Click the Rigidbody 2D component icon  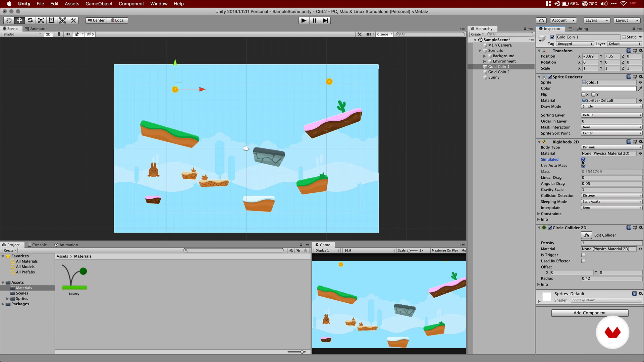point(545,141)
